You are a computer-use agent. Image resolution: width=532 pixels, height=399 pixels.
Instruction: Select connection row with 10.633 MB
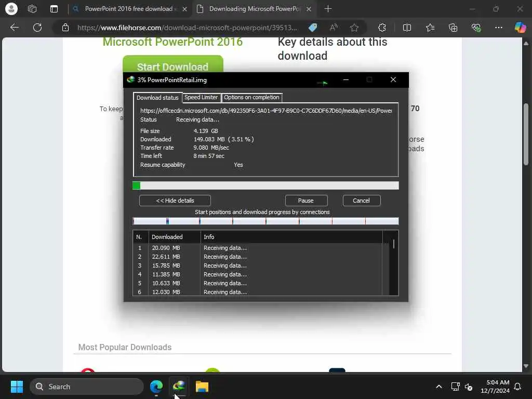pos(258,283)
